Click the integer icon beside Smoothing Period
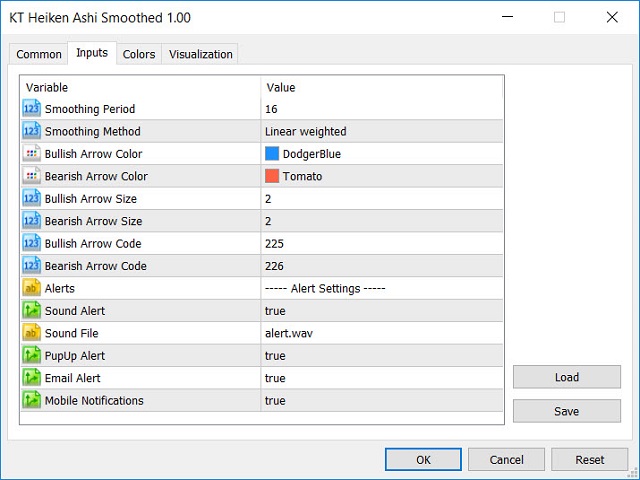The width and height of the screenshot is (640, 480). click(31, 109)
